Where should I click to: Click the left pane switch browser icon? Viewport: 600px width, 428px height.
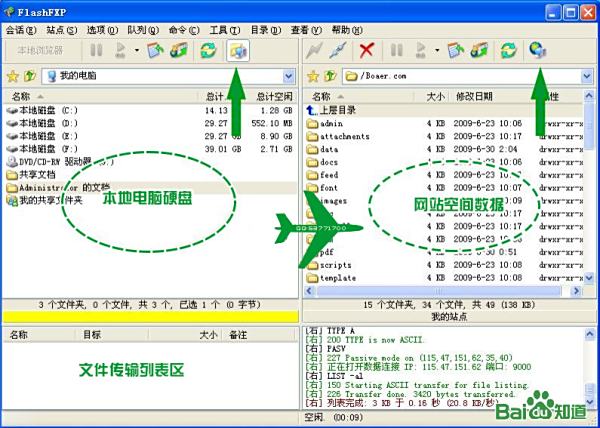[238, 50]
